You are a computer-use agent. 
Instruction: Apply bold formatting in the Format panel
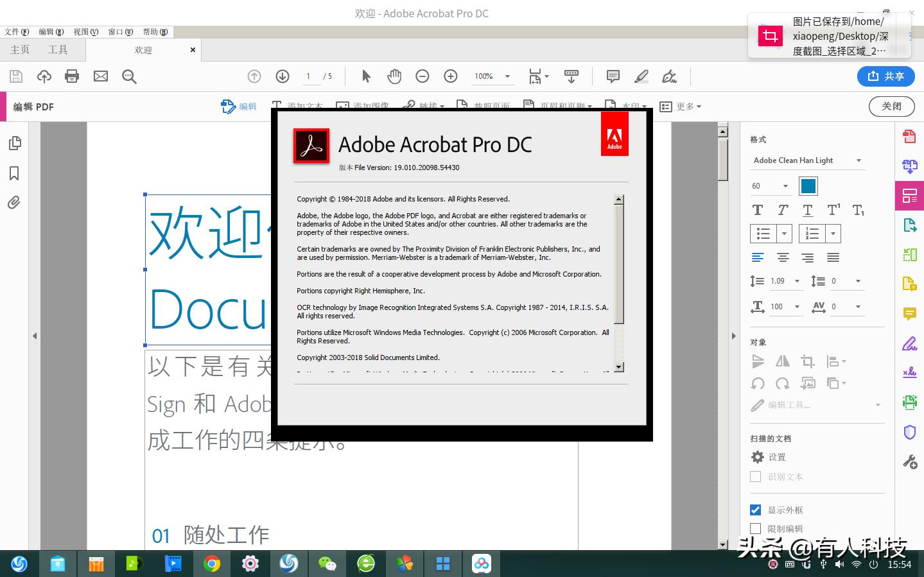point(757,209)
